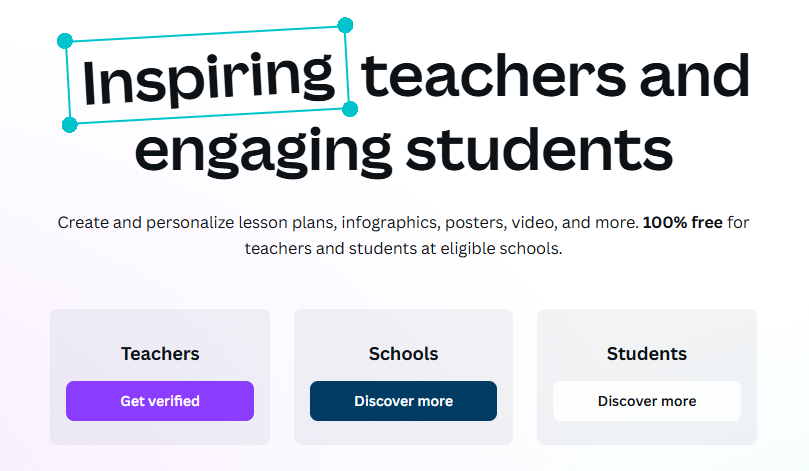Screen dimensions: 809x471
Task: Click top-right teal handle of Inspiring box
Action: tap(345, 24)
